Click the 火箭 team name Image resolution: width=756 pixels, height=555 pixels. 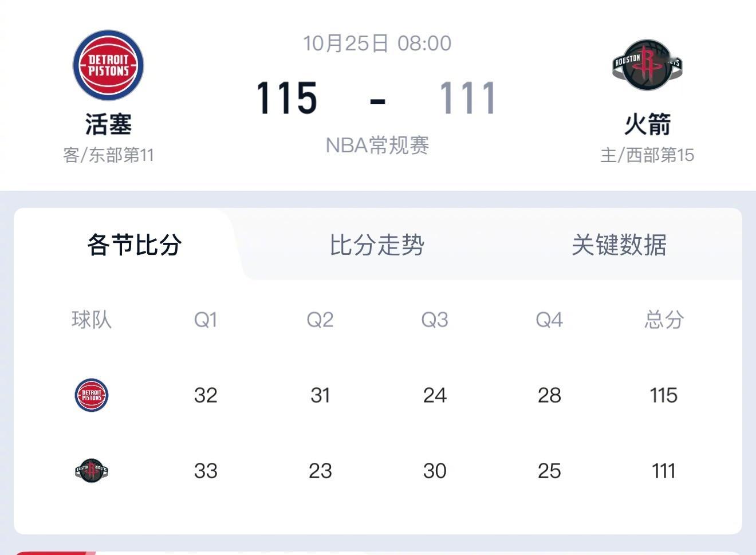coord(646,125)
